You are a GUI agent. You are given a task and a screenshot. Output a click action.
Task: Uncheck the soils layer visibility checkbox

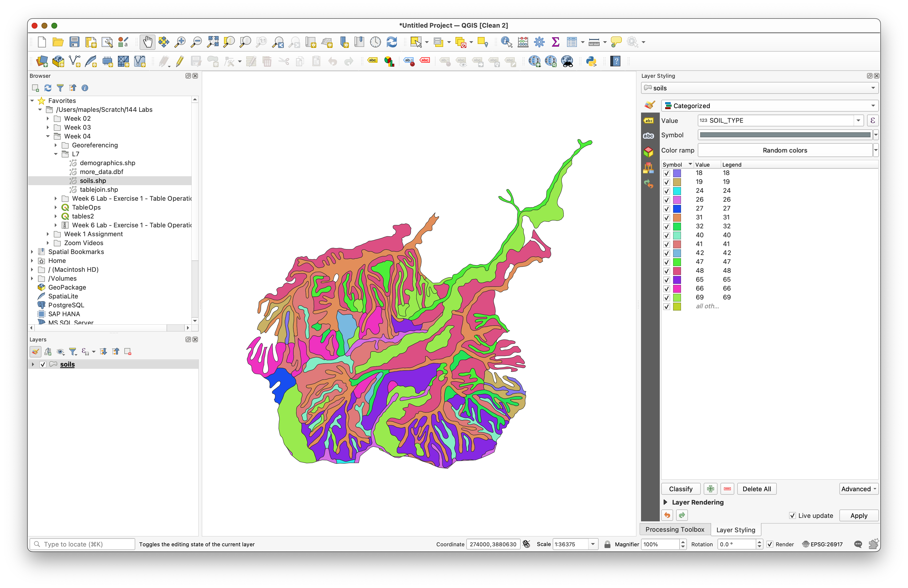[43, 364]
